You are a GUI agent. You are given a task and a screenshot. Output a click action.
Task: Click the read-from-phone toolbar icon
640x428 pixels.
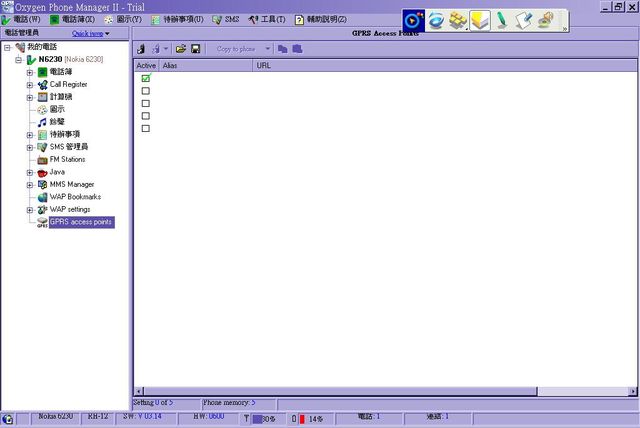pos(141,49)
